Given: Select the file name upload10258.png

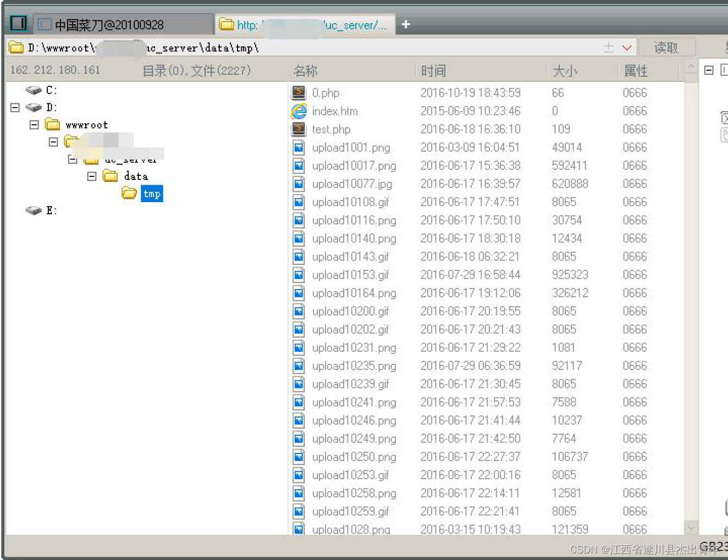Looking at the screenshot, I should click(x=354, y=494).
